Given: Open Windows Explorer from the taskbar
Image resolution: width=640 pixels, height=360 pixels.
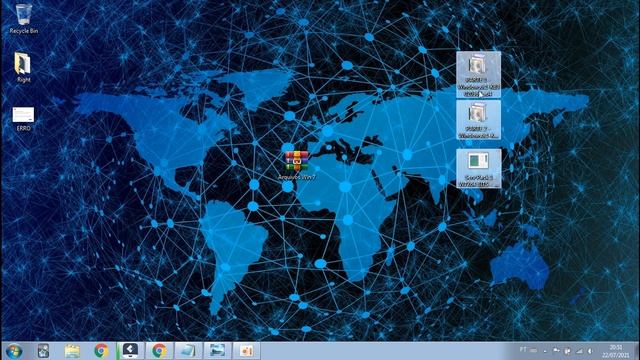Looking at the screenshot, I should click(72, 351).
